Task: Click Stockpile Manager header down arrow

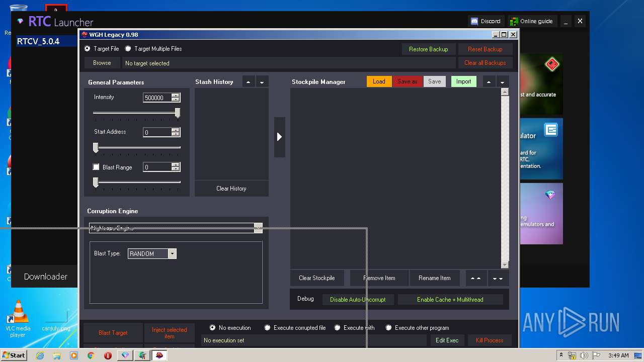Action: click(x=502, y=81)
